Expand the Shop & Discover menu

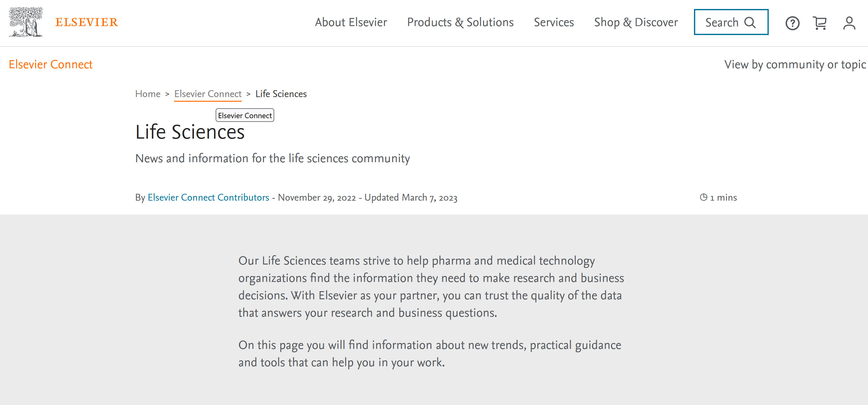click(636, 22)
